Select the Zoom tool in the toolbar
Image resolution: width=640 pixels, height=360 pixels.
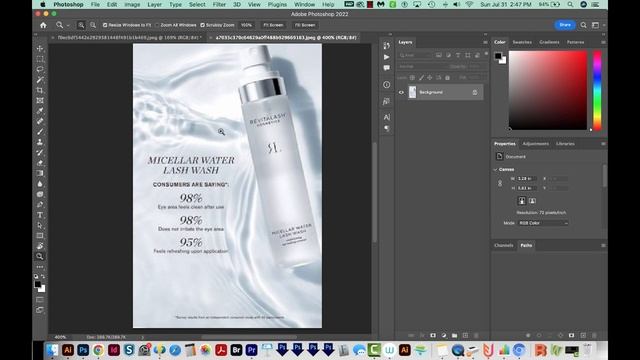tap(40, 256)
